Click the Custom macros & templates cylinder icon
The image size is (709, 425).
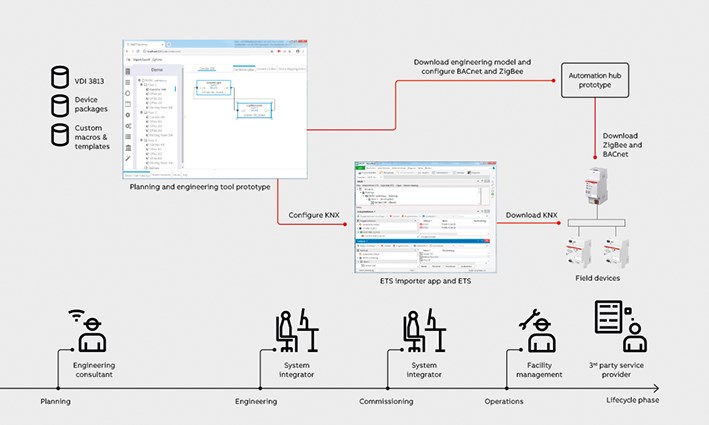[x=61, y=134]
